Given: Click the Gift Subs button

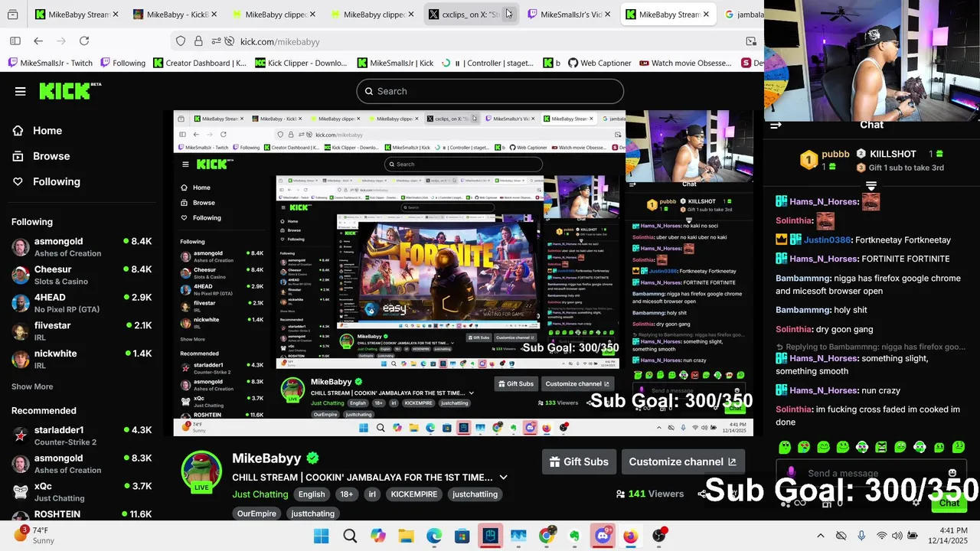Looking at the screenshot, I should coord(579,461).
